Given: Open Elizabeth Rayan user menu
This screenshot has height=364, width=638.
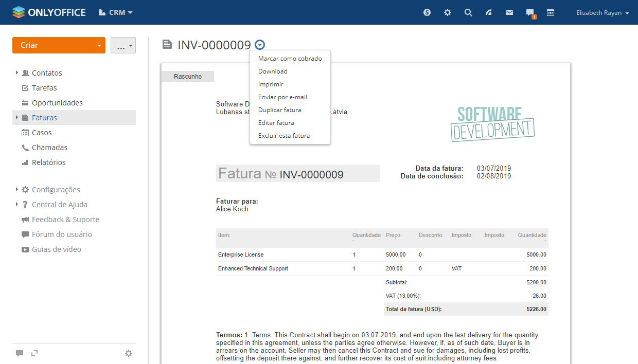Looking at the screenshot, I should tap(602, 13).
